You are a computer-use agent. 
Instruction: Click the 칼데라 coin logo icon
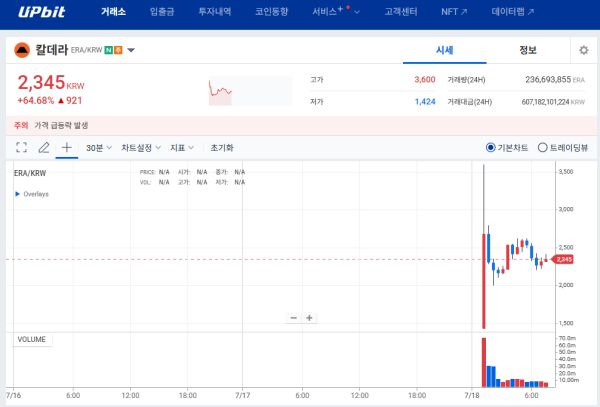pos(22,50)
